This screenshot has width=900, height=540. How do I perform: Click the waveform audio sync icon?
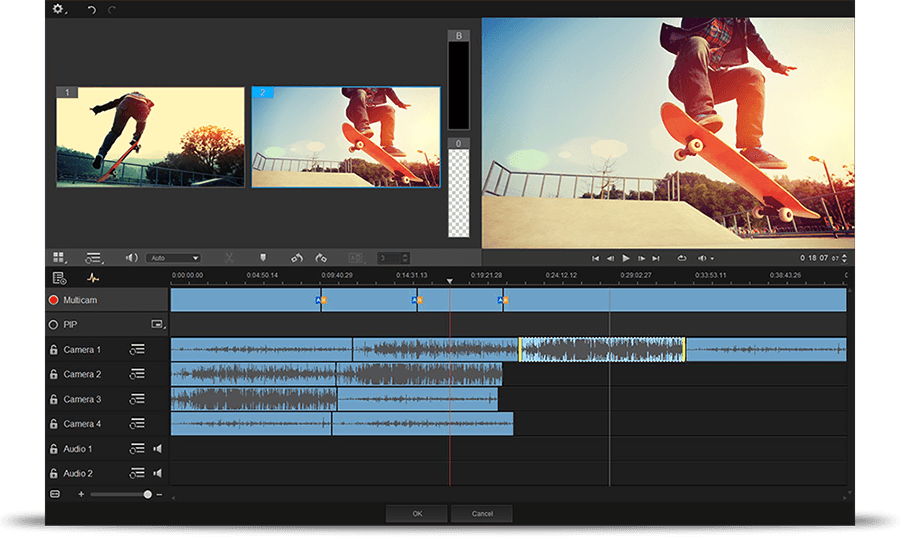[92, 278]
